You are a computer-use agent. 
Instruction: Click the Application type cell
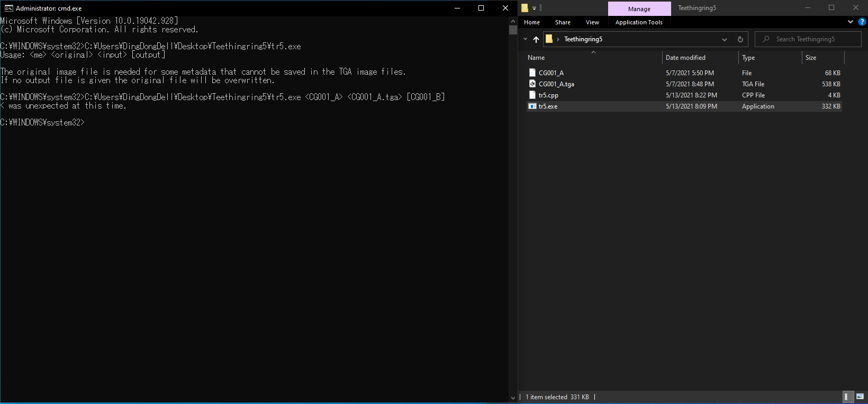pos(758,106)
